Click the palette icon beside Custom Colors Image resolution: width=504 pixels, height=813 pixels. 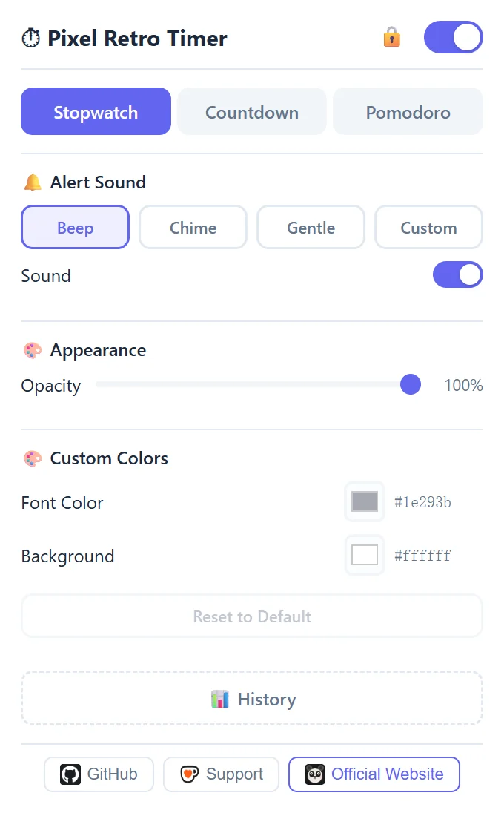pyautogui.click(x=33, y=458)
